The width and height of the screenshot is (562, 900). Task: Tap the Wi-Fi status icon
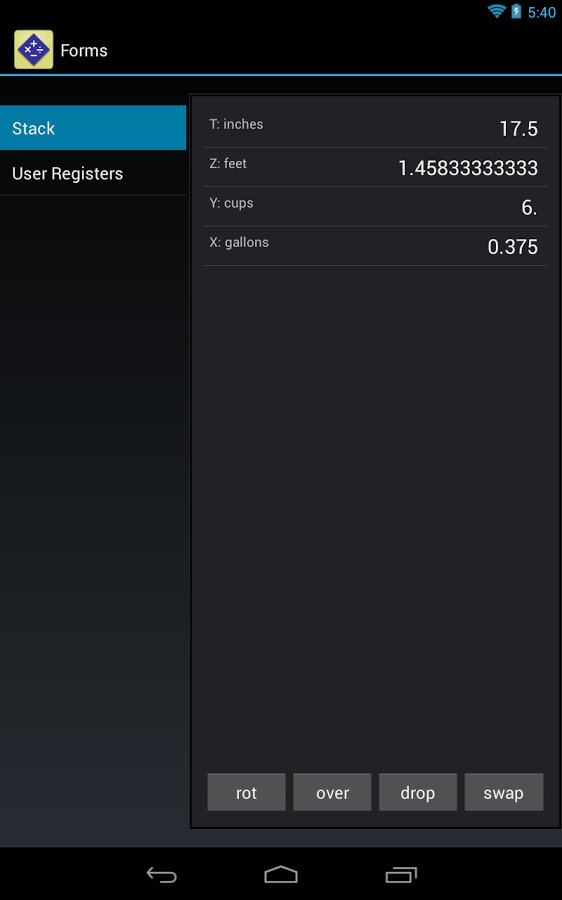click(496, 11)
